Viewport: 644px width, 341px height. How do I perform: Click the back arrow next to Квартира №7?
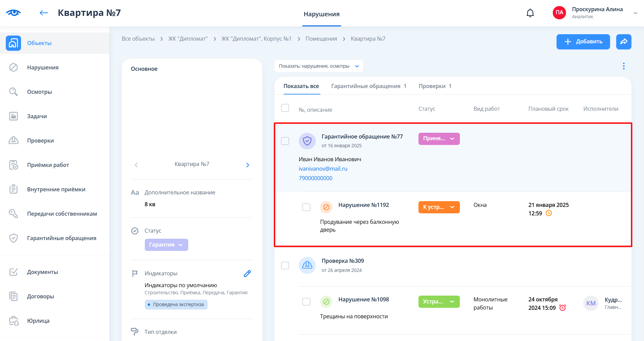point(44,13)
